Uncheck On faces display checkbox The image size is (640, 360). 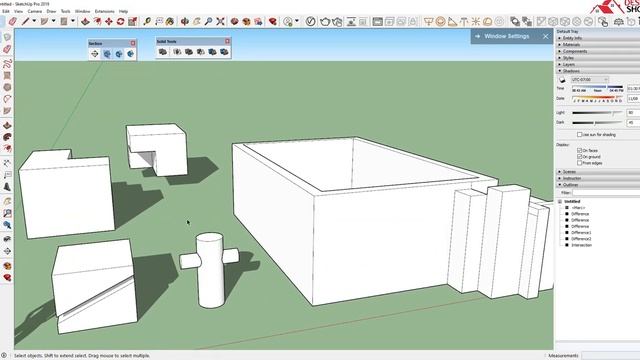579,150
